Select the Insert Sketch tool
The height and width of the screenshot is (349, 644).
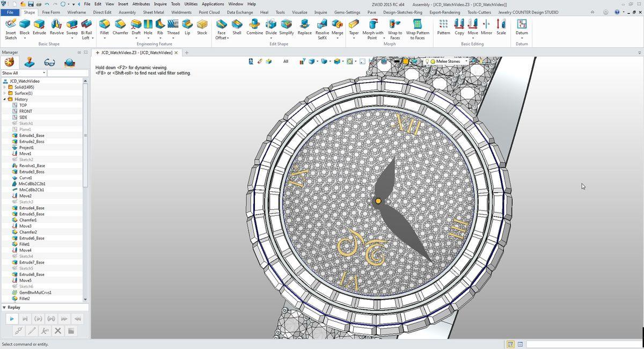(x=11, y=29)
